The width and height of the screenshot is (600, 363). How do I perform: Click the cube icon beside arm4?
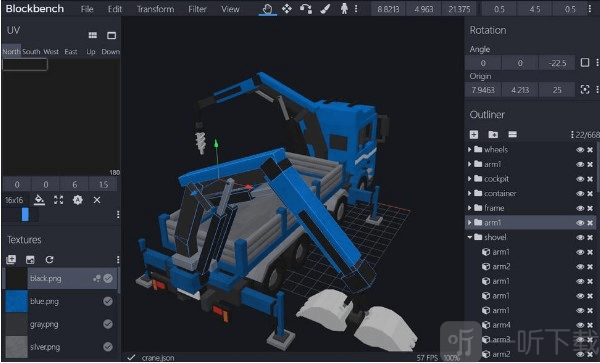point(486,325)
